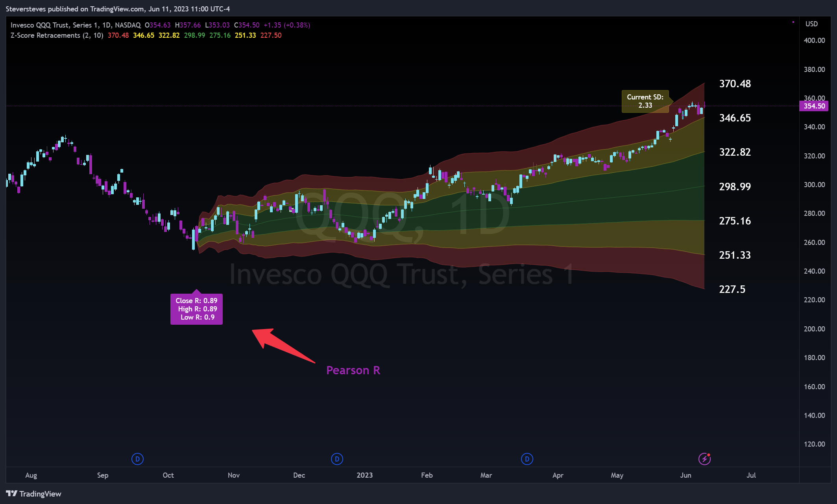Click the open price value 354.63
This screenshot has width=837, height=504.
click(x=160, y=25)
